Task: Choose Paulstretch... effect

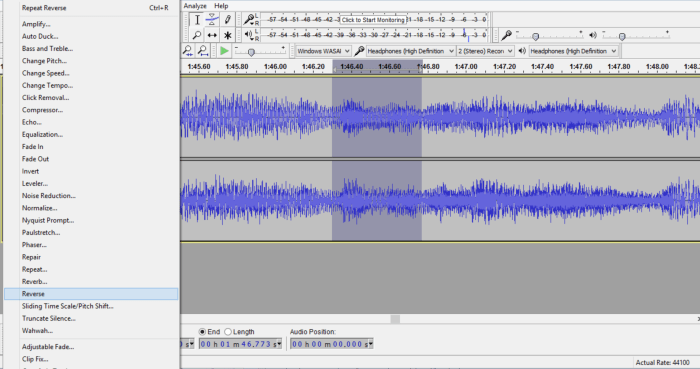Action: 91,232
